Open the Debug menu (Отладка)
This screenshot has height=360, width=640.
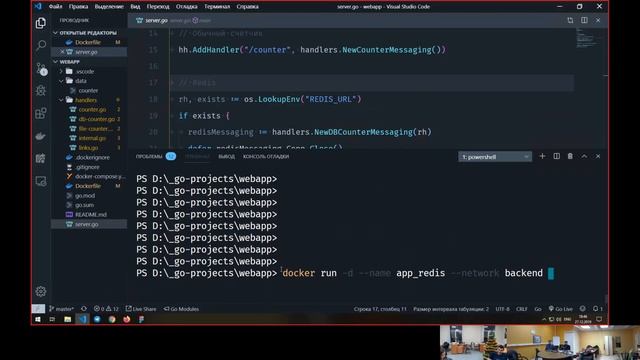point(187,7)
